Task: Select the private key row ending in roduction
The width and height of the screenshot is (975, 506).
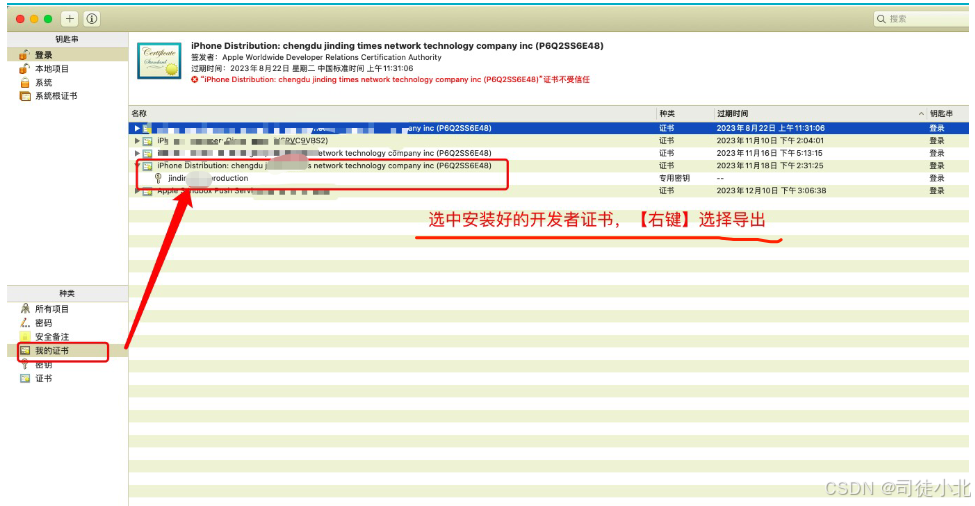Action: point(549,178)
